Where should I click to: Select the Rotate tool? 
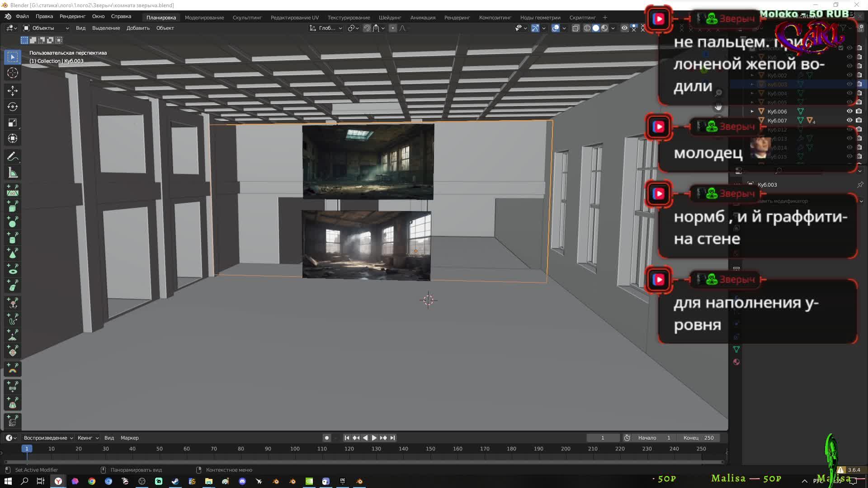point(12,107)
